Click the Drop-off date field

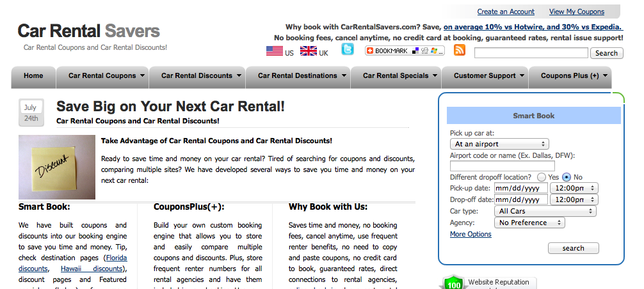tap(521, 199)
